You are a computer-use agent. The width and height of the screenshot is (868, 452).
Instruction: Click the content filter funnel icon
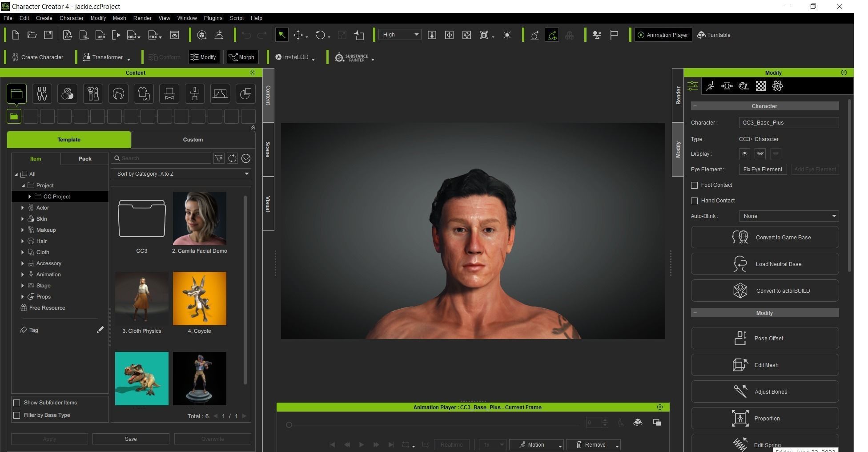pyautogui.click(x=219, y=158)
